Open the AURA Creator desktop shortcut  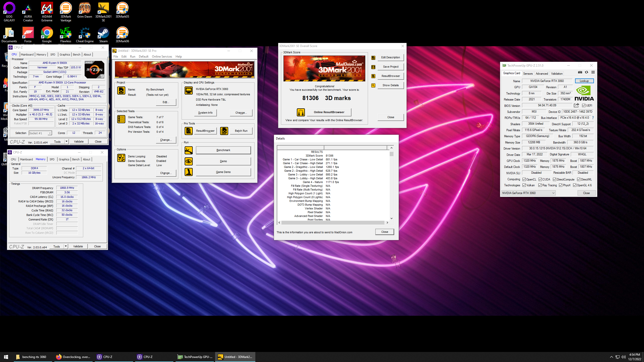pyautogui.click(x=28, y=12)
